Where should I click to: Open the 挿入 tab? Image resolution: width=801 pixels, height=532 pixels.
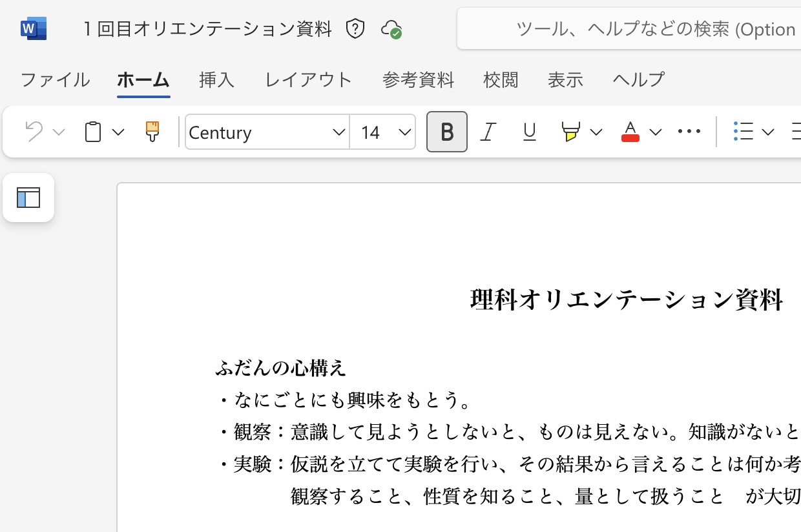(216, 79)
